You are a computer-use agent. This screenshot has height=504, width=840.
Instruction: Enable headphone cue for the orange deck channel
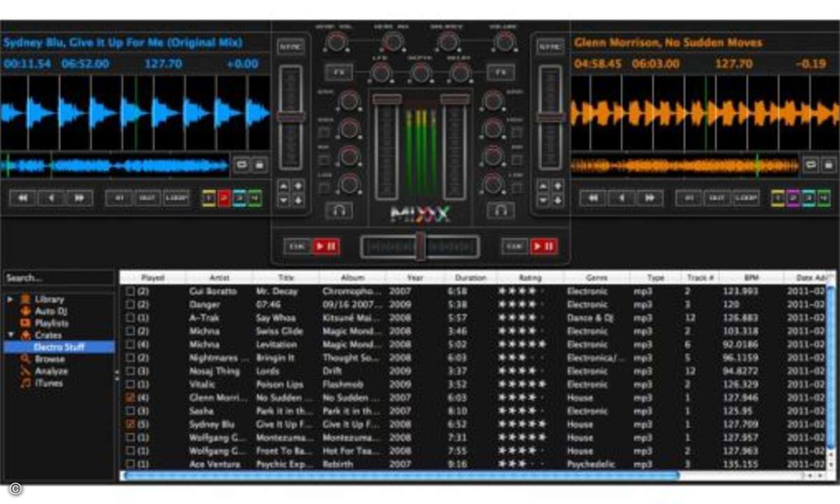click(x=501, y=210)
